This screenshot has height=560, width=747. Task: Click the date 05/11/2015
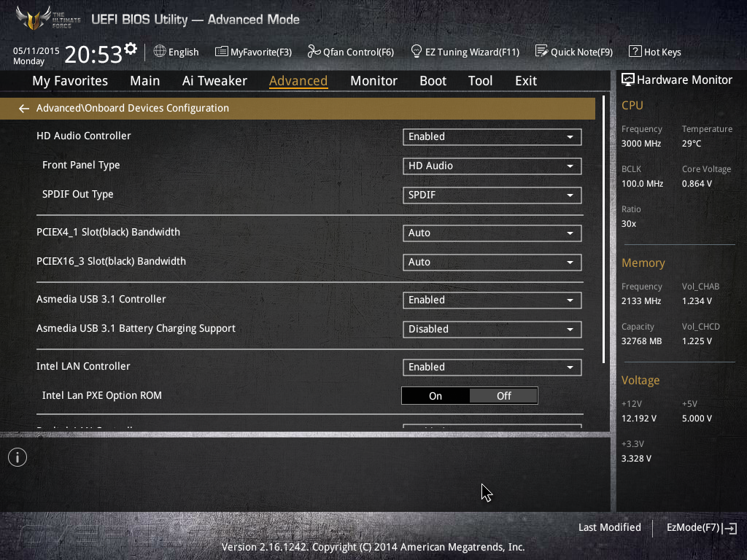36,50
